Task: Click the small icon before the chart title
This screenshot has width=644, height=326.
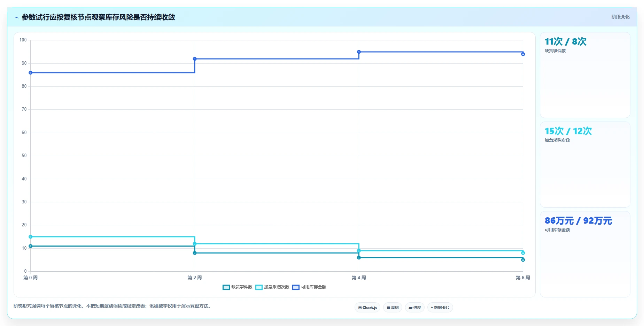Action: [16, 17]
